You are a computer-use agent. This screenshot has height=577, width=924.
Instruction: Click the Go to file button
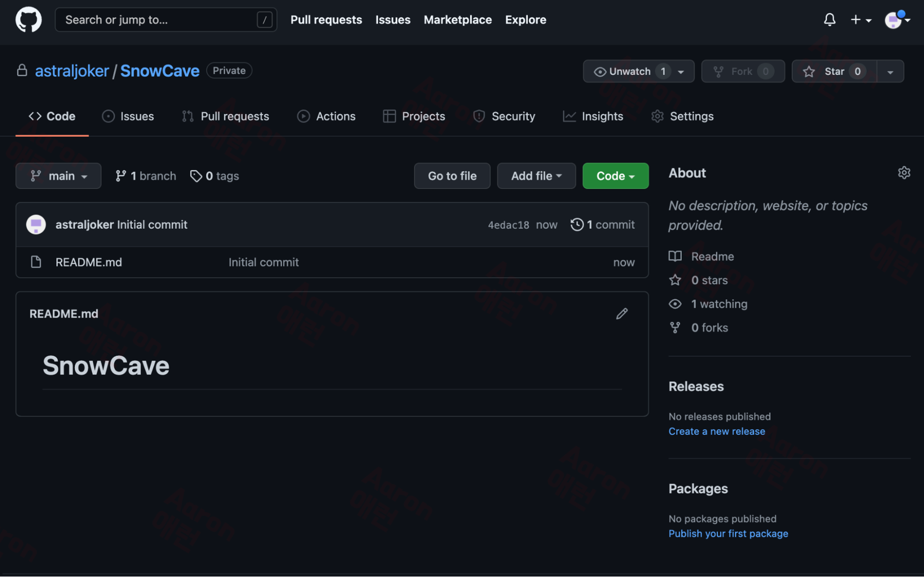pos(452,176)
